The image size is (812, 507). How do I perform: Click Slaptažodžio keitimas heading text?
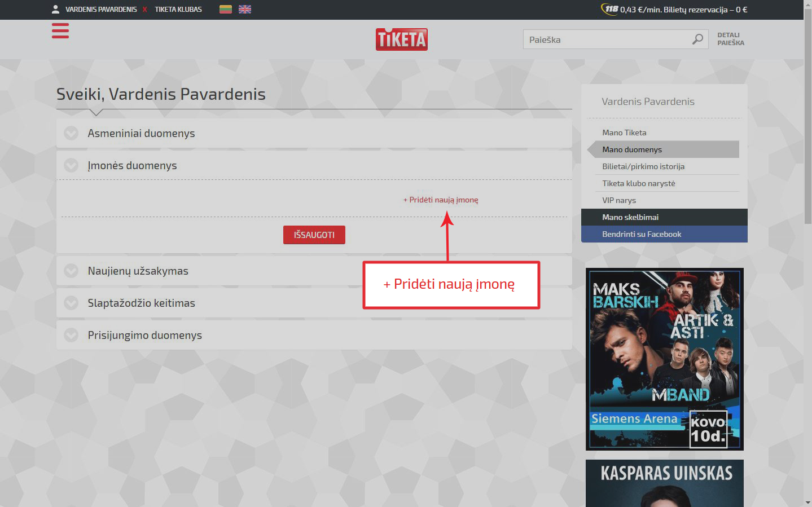(x=142, y=303)
